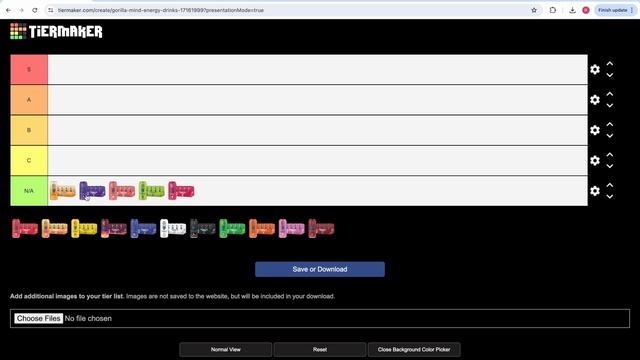The image size is (640, 360).
Task: Open browser downloads icon
Action: click(x=572, y=10)
